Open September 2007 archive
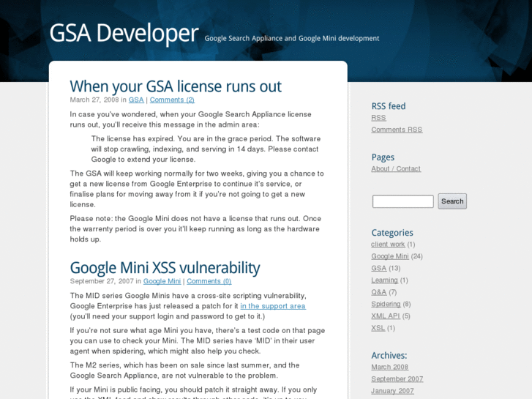 pyautogui.click(x=397, y=379)
